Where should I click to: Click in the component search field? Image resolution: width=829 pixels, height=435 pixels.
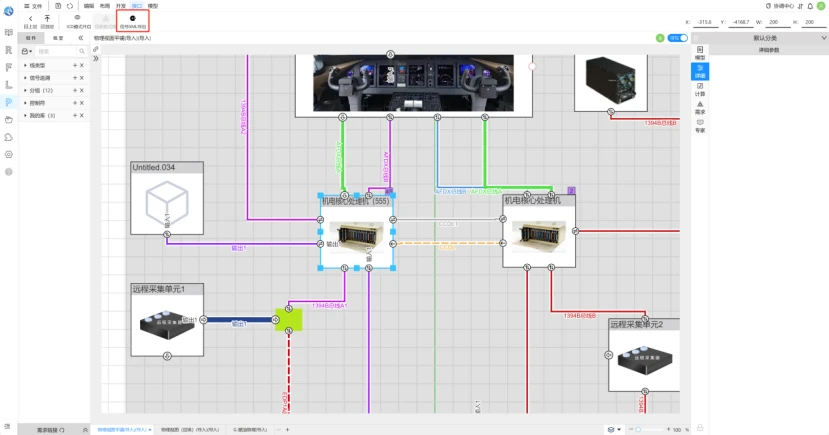pos(57,51)
